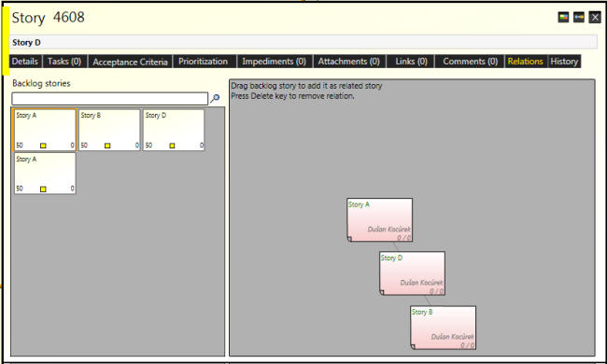607x364 pixels.
Task: View the Comments (0) tab
Action: (470, 62)
